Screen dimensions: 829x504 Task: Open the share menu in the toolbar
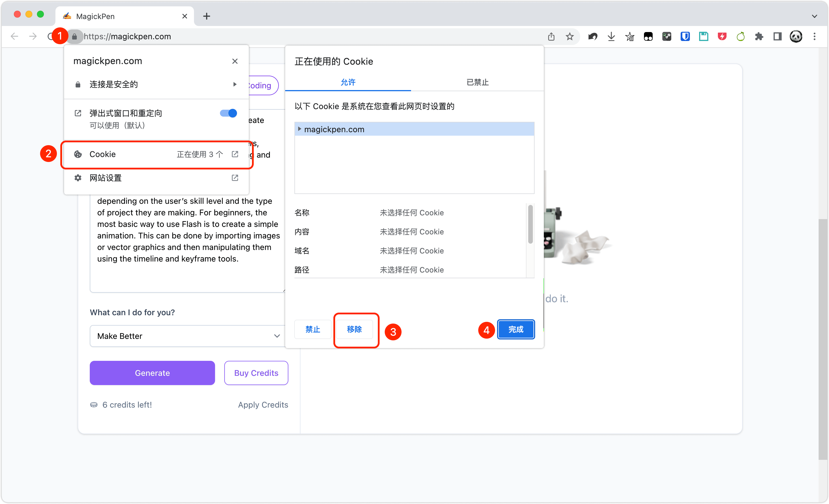click(551, 36)
